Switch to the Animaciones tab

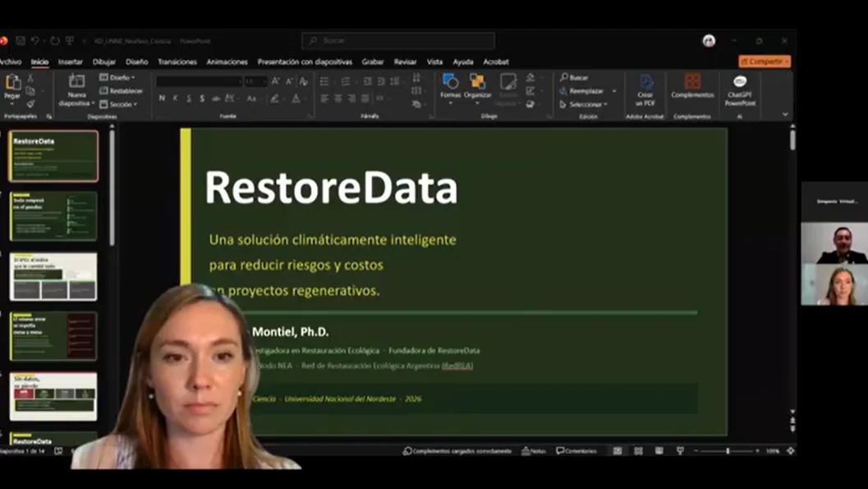[227, 62]
